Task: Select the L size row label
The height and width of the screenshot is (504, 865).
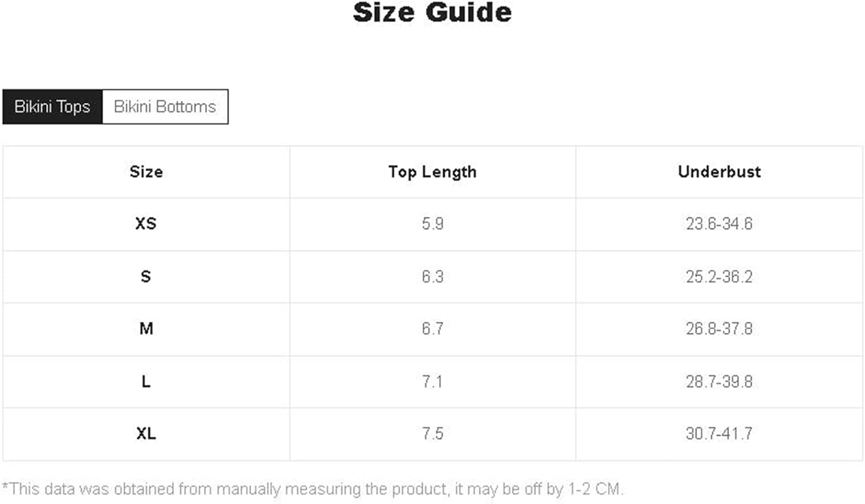Action: click(146, 382)
